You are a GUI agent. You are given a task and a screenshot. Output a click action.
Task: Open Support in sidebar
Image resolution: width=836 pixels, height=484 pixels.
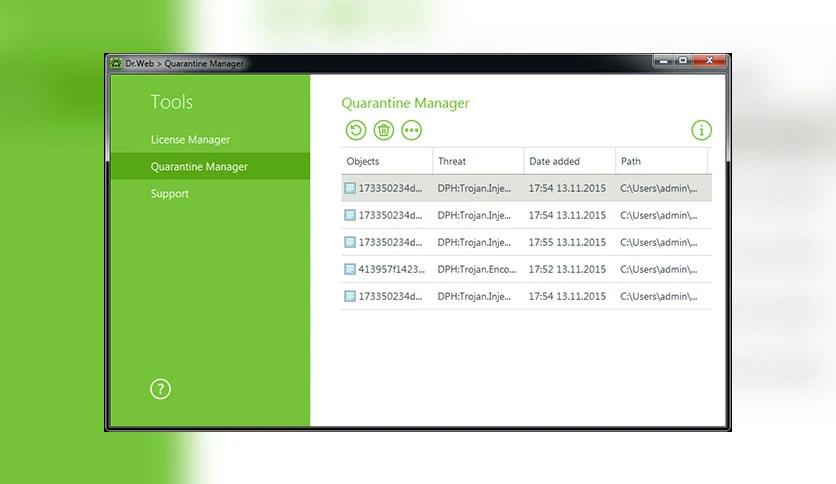point(170,193)
